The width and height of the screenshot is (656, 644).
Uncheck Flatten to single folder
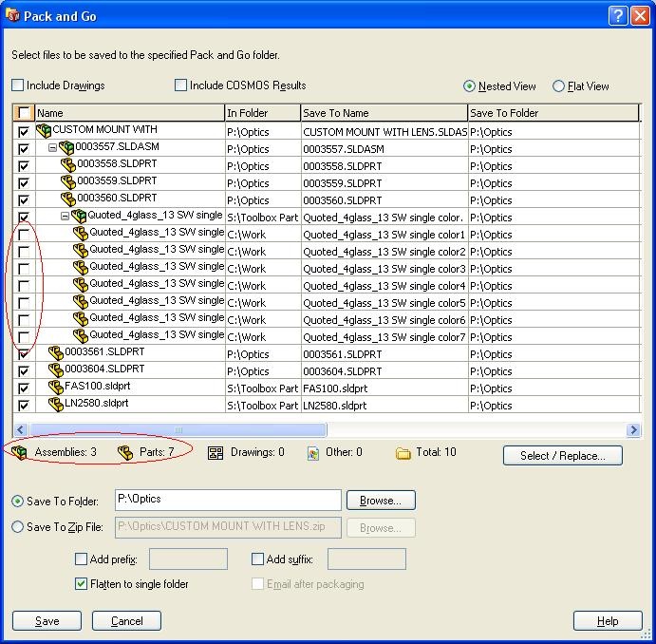pyautogui.click(x=81, y=584)
